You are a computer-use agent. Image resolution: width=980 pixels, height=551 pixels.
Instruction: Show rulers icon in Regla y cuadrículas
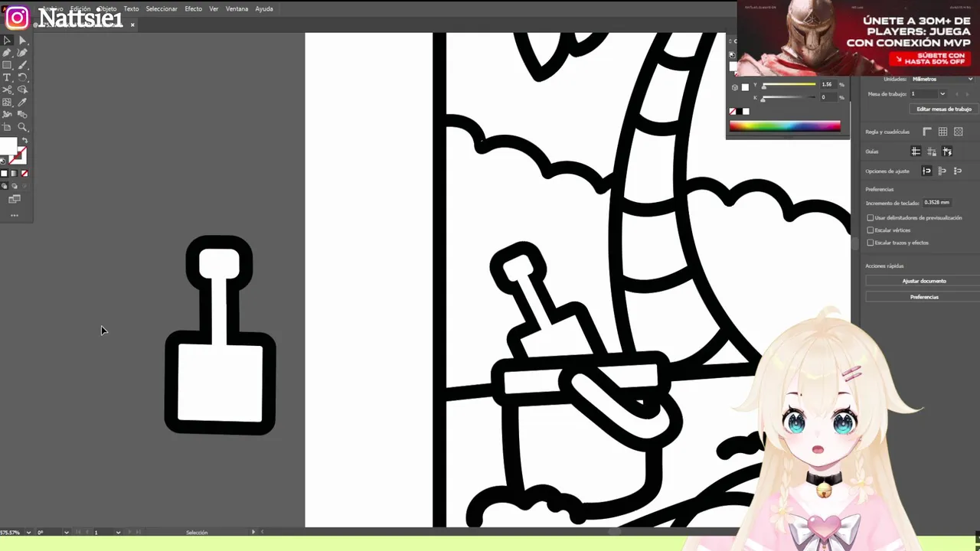(x=927, y=132)
